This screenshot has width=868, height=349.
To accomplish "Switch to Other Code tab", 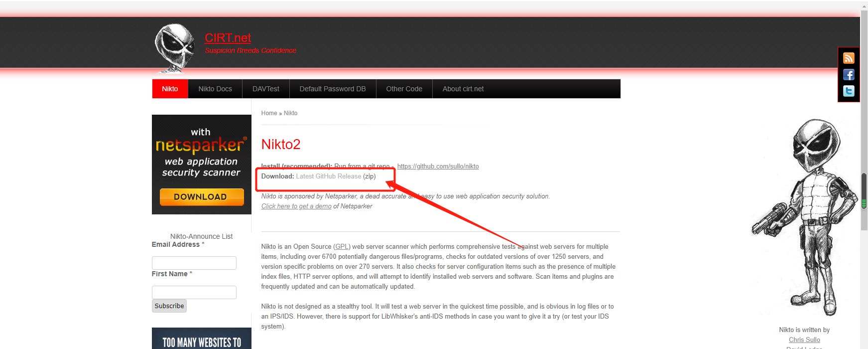I will (404, 89).
